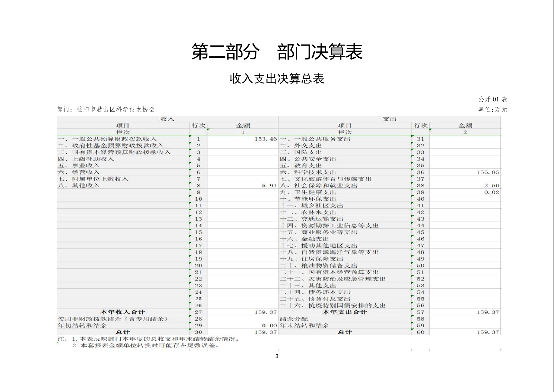Click the main title 第二部分 部门决算表

pyautogui.click(x=277, y=52)
